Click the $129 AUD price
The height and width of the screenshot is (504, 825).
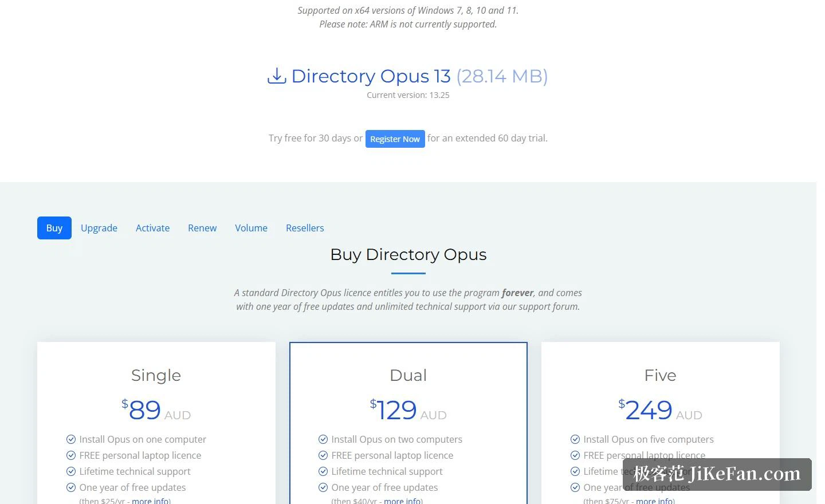[x=408, y=410]
